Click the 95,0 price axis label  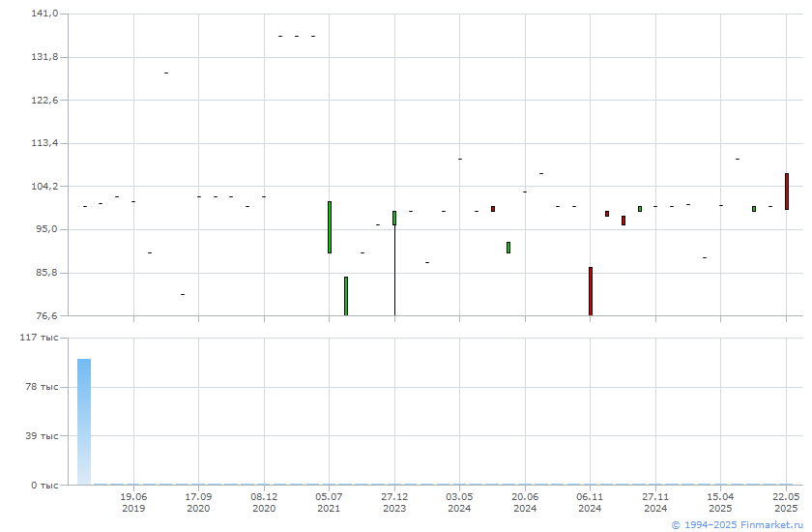point(46,229)
